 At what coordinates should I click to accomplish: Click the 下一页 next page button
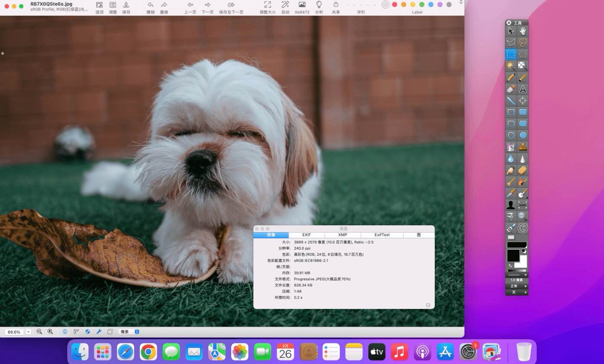[x=207, y=5]
